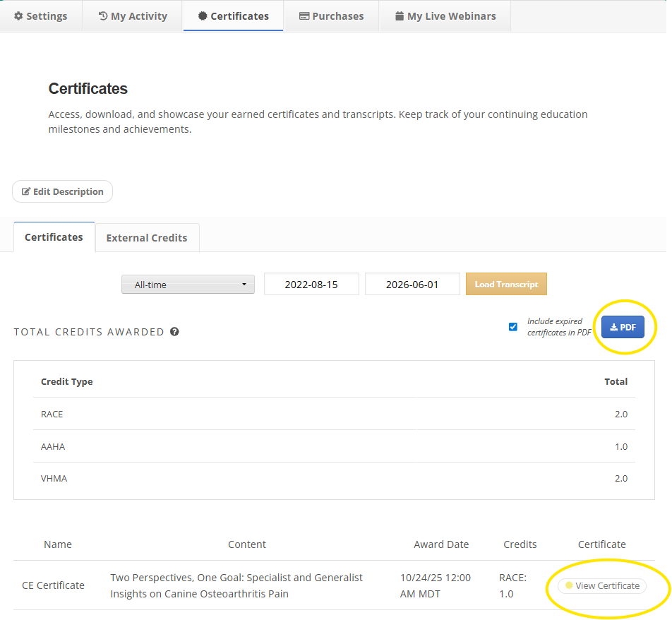Click the VHMA credit type row
Viewport: 672px width, 620px height.
(334, 479)
